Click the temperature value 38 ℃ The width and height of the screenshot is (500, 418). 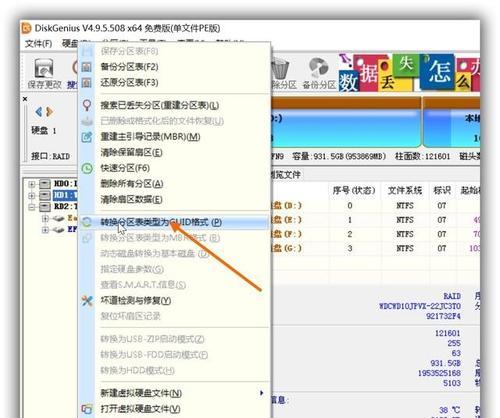pos(450,410)
